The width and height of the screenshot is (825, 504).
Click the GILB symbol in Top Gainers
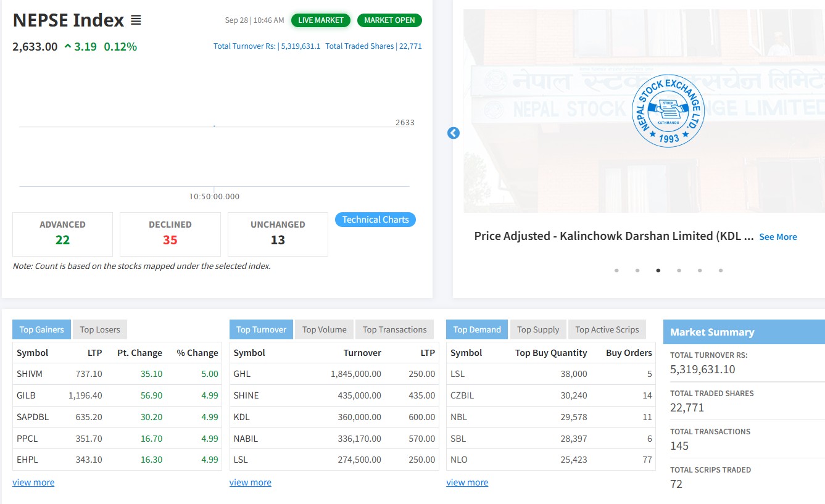27,395
